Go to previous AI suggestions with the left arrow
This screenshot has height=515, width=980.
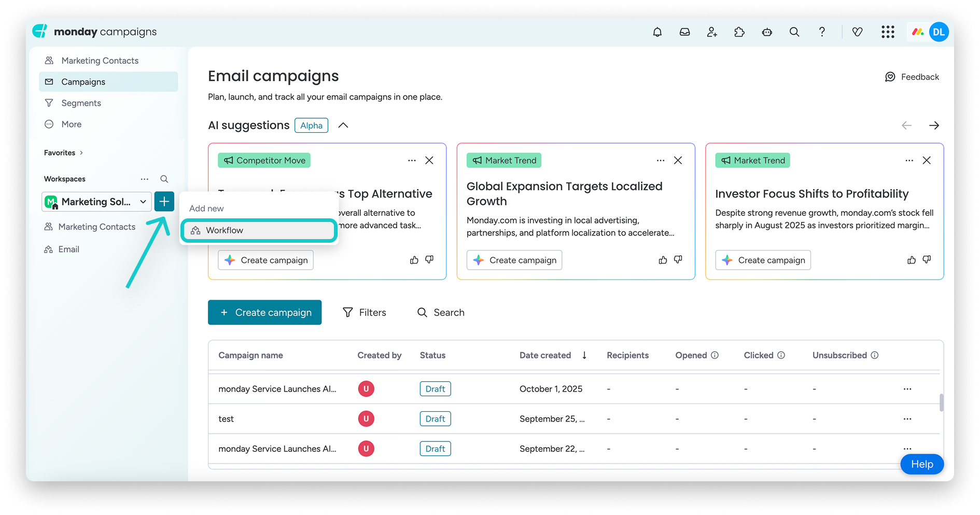click(906, 126)
